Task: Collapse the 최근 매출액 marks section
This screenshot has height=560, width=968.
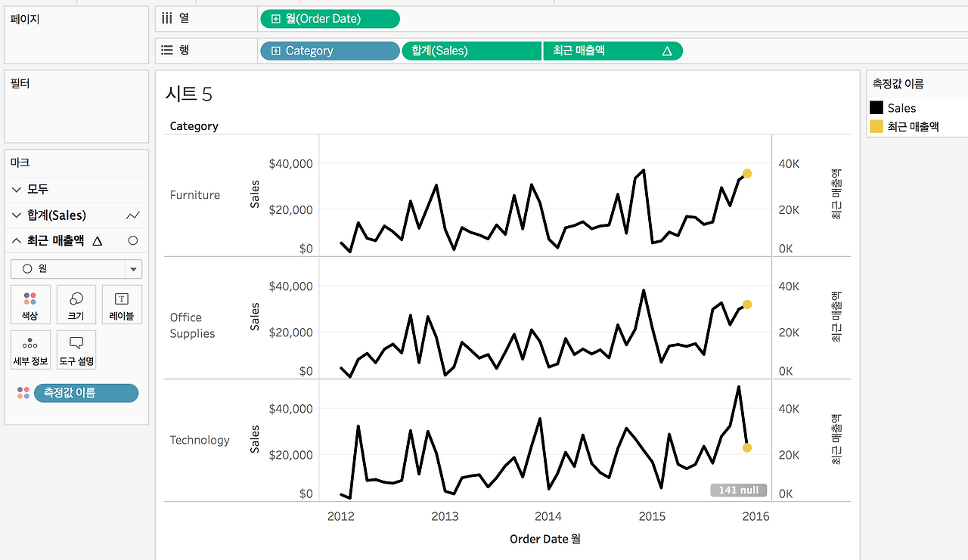Action: (x=17, y=241)
